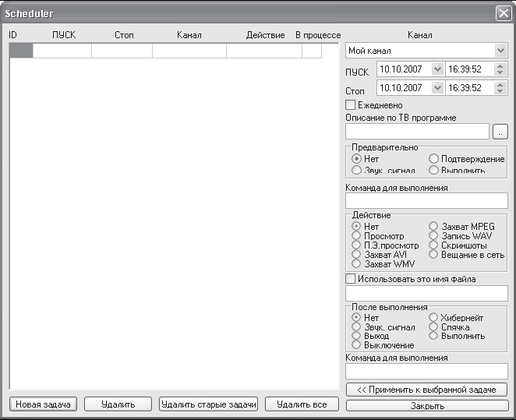Screen dimensions: 516x420
Task: Click Применить к выбранной задаче button
Action: [426, 390]
